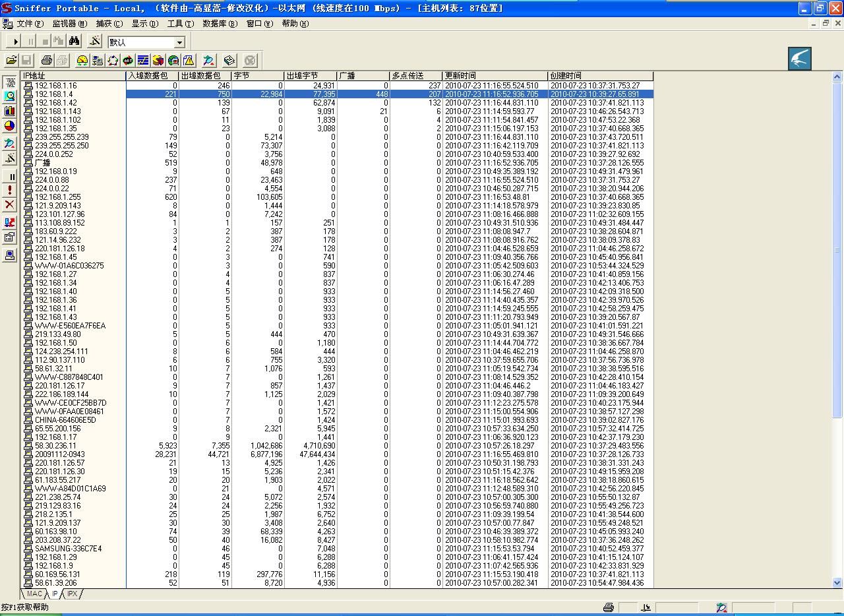Toggle the detail magnifier view in sidebar
This screenshot has height=616, width=844.
[x=10, y=96]
